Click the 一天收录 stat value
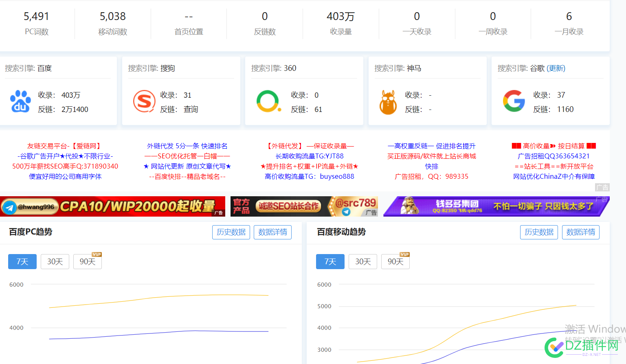Viewport: 626px width, 364px height. [x=417, y=16]
